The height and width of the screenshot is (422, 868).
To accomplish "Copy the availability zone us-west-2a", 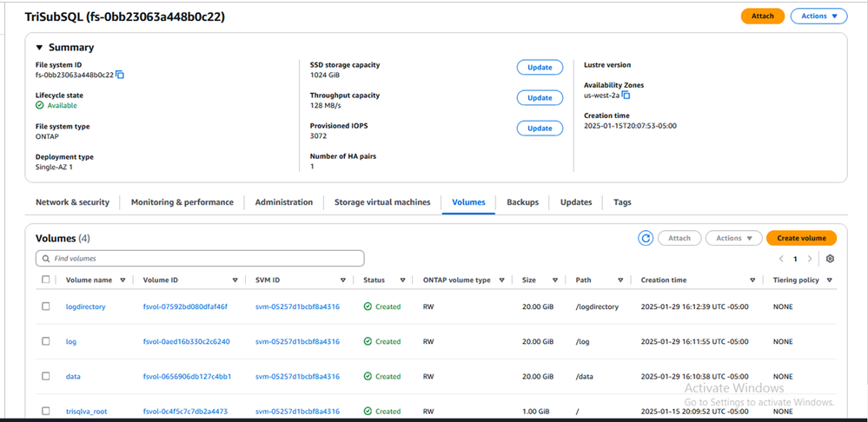I will tap(626, 96).
